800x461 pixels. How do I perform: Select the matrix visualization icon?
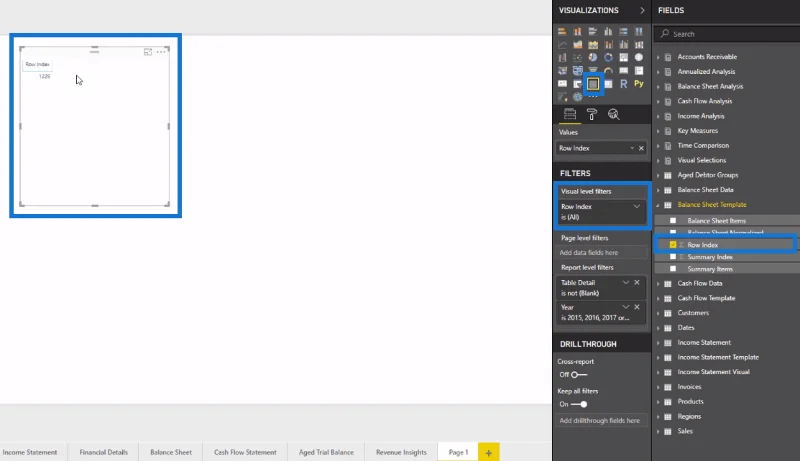point(608,84)
